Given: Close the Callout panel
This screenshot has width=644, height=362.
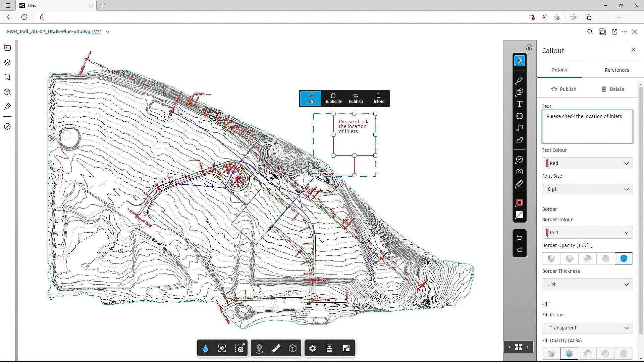Looking at the screenshot, I should [x=633, y=50].
